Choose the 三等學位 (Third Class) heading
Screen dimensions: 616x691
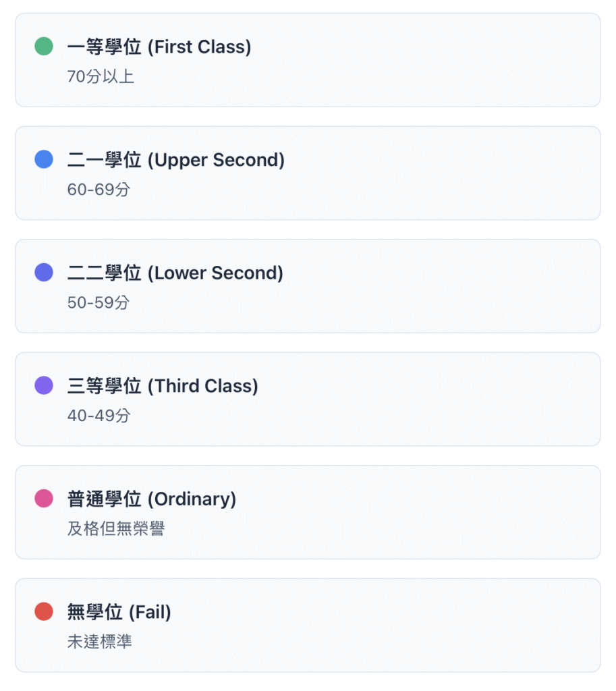pyautogui.click(x=163, y=387)
